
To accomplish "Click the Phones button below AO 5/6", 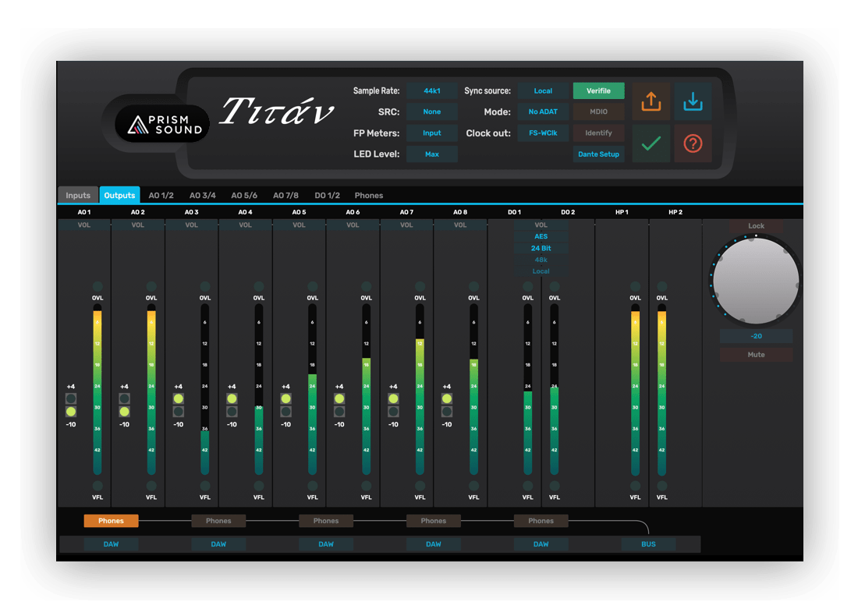I will coord(326,521).
